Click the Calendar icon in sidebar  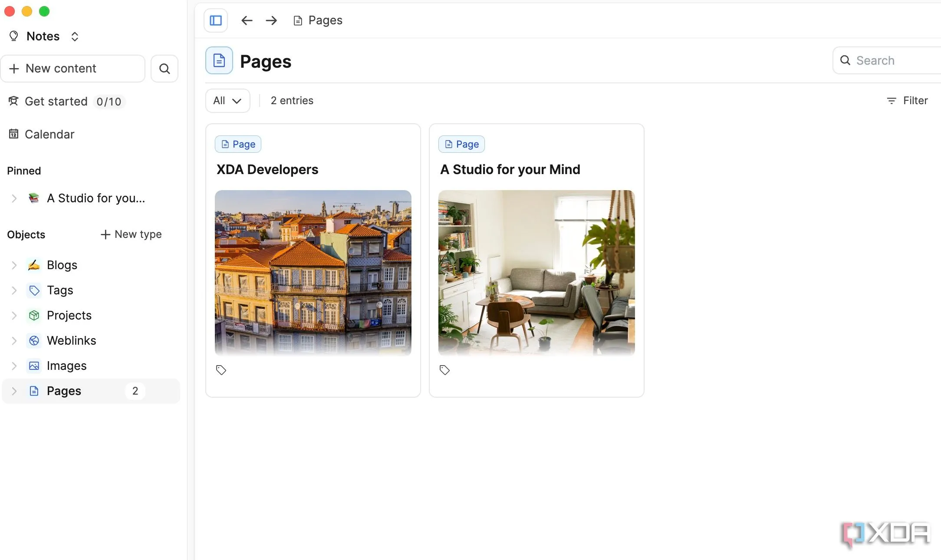(14, 134)
